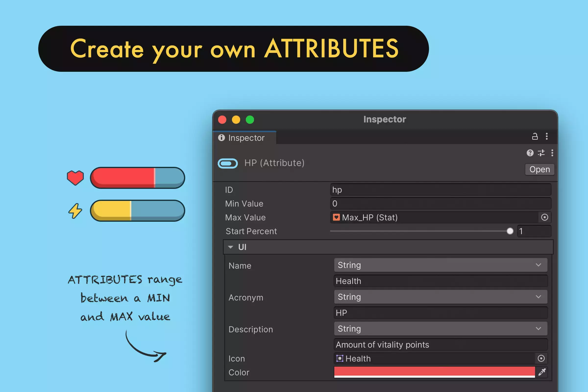
Task: Click the Icon field object picker circle
Action: (x=541, y=358)
